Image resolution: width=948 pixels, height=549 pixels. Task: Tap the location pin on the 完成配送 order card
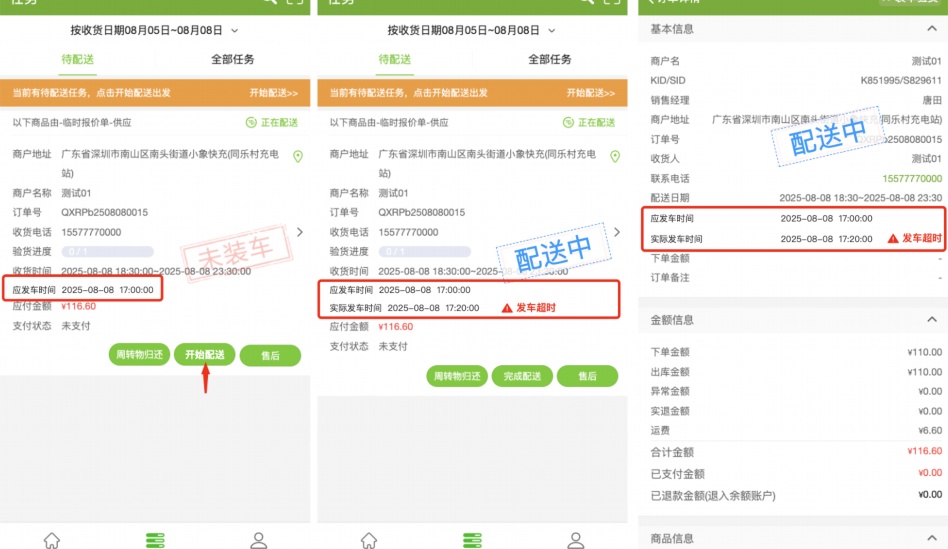[x=614, y=157]
